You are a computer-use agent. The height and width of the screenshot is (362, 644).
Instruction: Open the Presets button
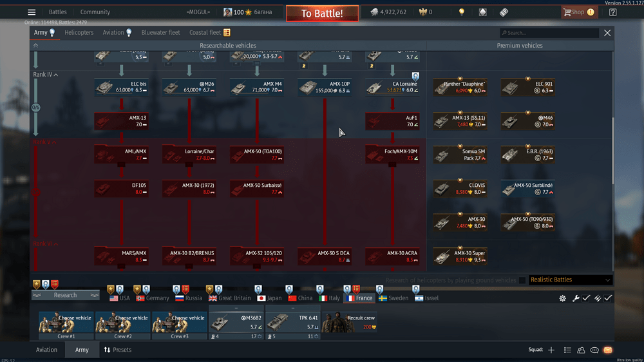click(x=117, y=350)
